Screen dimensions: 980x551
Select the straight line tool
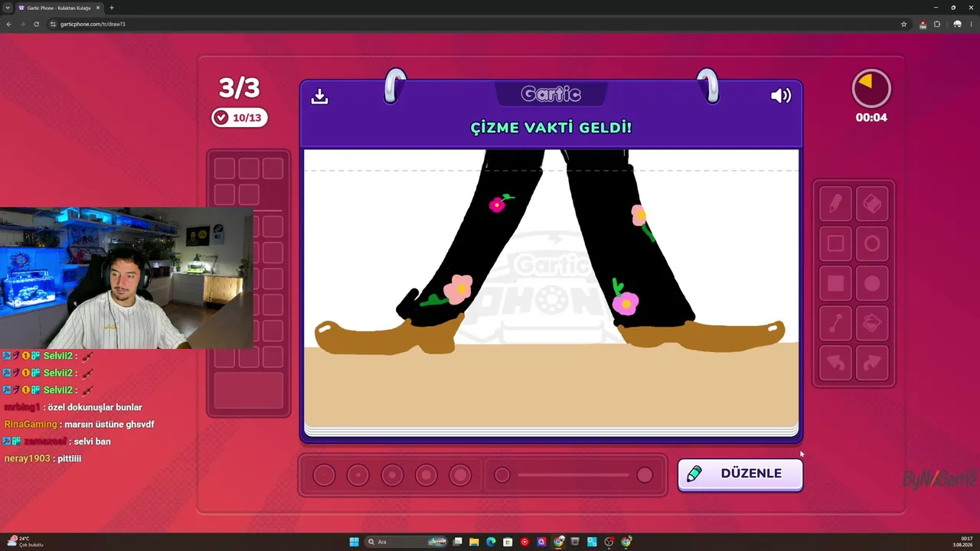click(835, 324)
